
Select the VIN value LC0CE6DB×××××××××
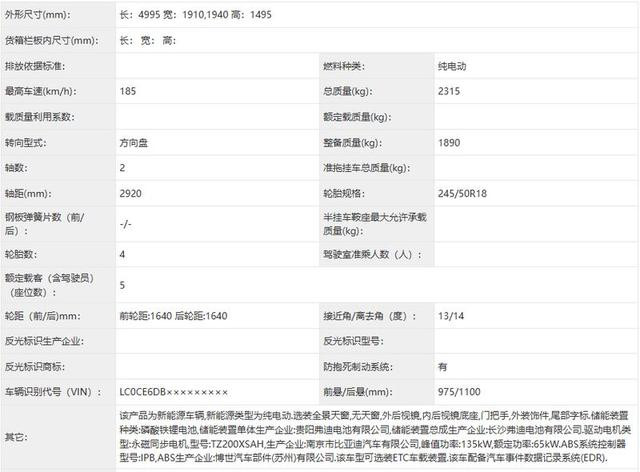point(173,392)
